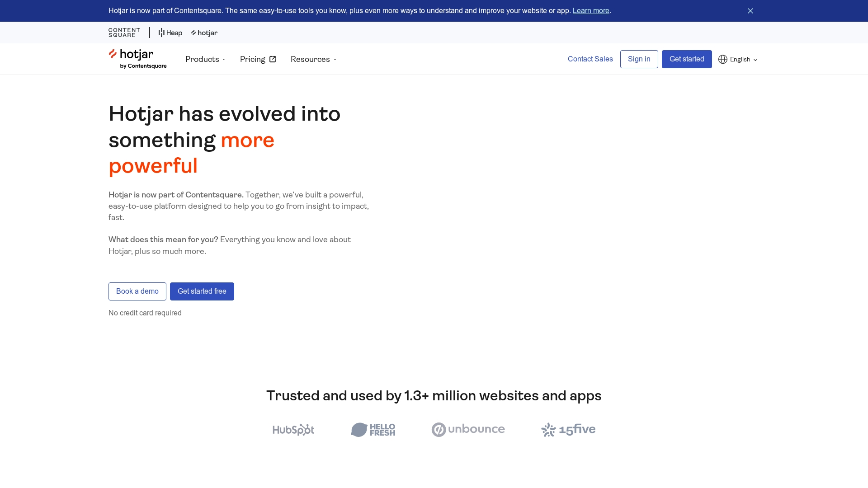Click the globe language icon
Image resolution: width=868 pixels, height=488 pixels.
tap(722, 59)
